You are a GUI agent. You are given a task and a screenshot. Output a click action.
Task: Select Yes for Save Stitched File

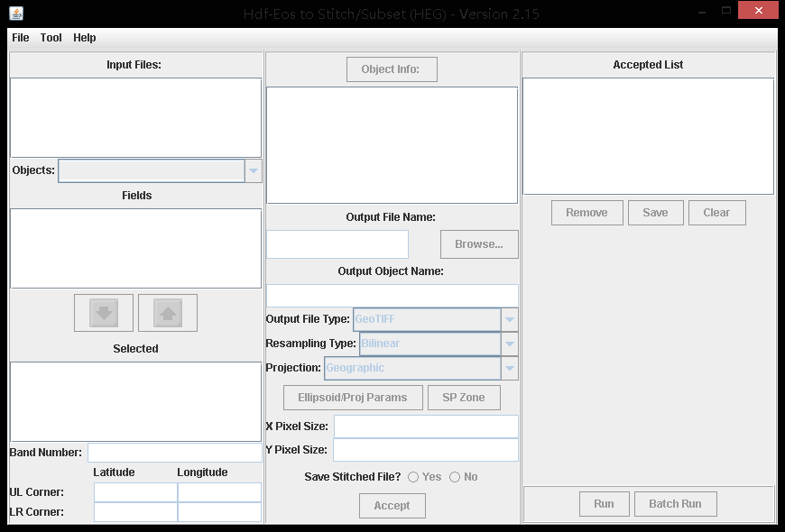[413, 477]
